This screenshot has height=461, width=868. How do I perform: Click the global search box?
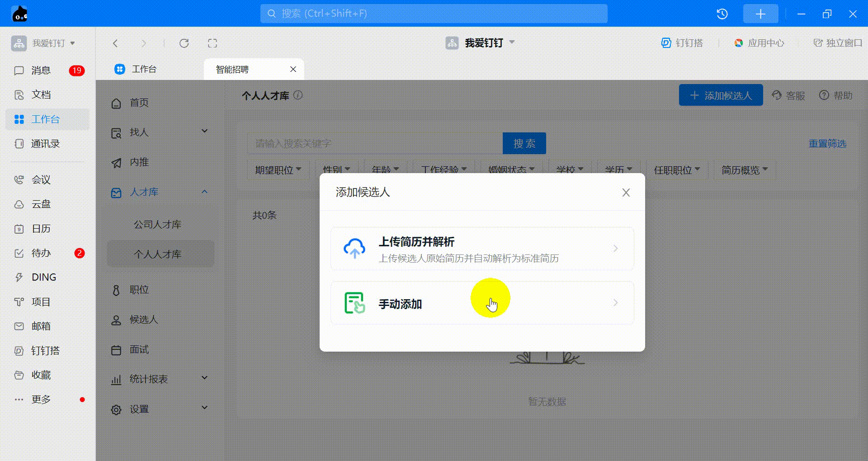point(434,14)
